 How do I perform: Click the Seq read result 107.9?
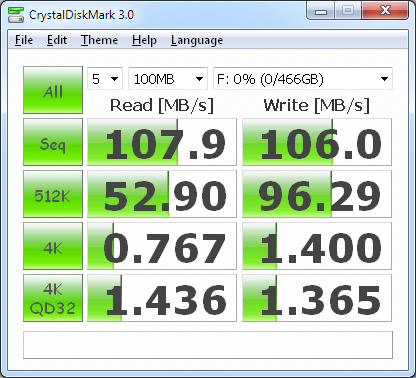coord(162,142)
